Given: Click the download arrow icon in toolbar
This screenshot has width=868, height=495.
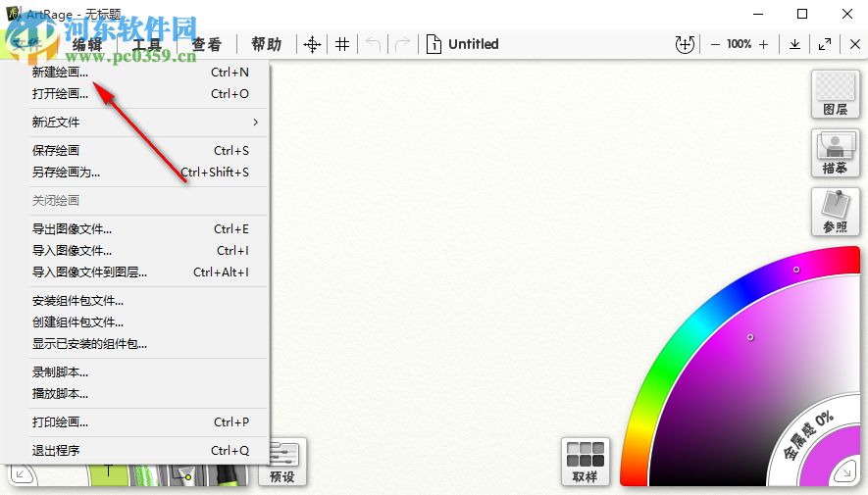Looking at the screenshot, I should (x=794, y=44).
